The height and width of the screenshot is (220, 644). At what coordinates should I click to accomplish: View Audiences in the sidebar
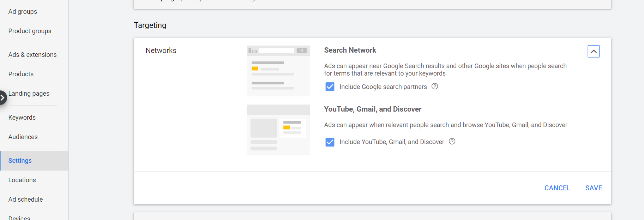[x=23, y=137]
